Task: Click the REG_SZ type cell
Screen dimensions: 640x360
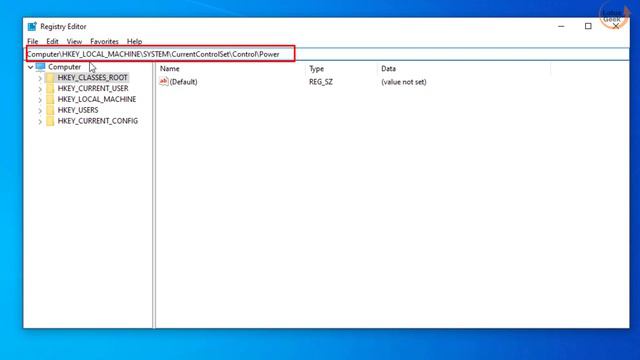Action: tap(321, 82)
